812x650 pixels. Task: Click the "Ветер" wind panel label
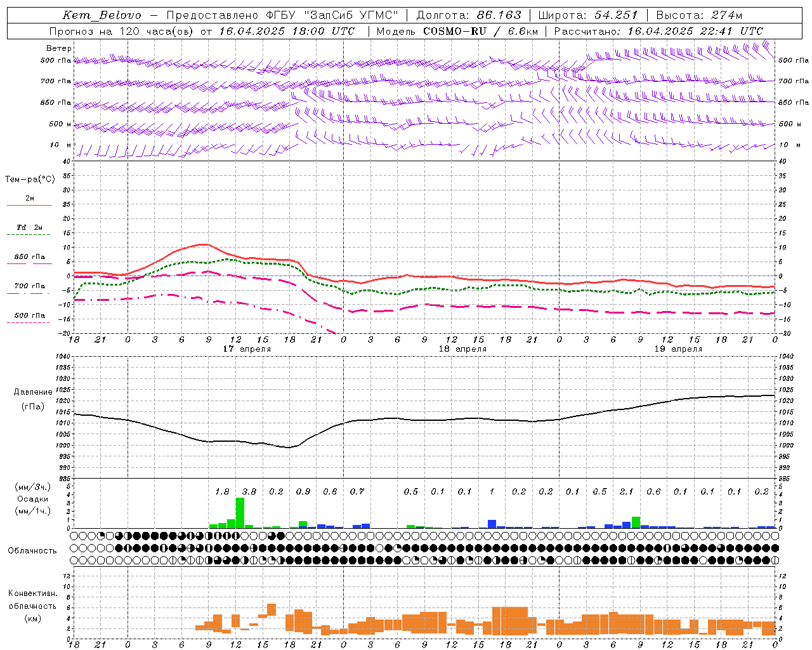[x=59, y=48]
